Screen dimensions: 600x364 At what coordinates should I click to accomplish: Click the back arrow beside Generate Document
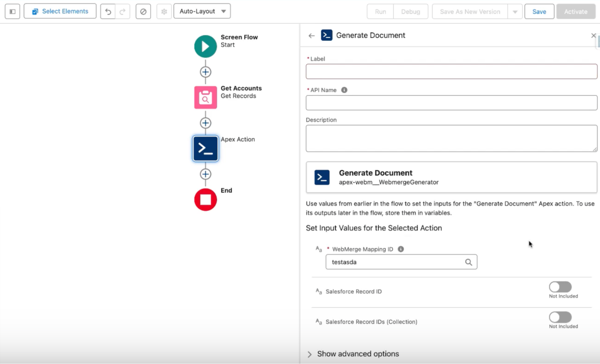(311, 36)
